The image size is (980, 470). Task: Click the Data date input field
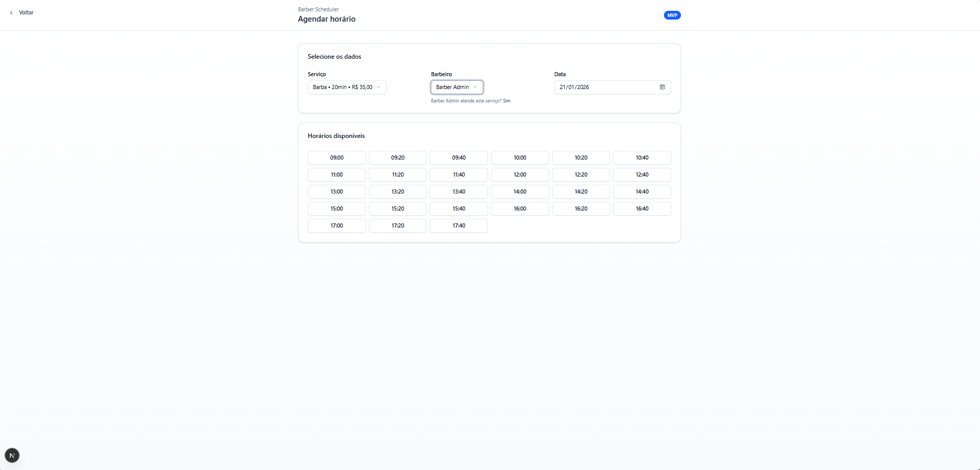point(605,88)
